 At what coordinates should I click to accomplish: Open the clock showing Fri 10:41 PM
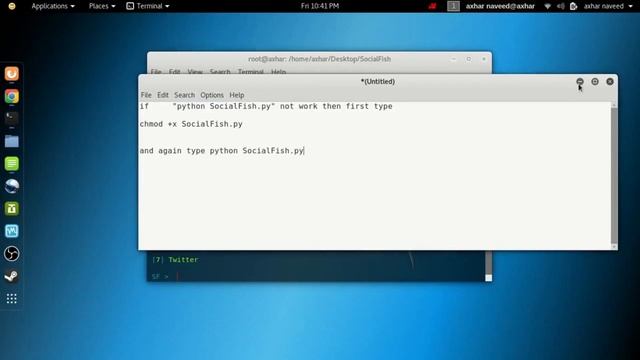point(320,6)
